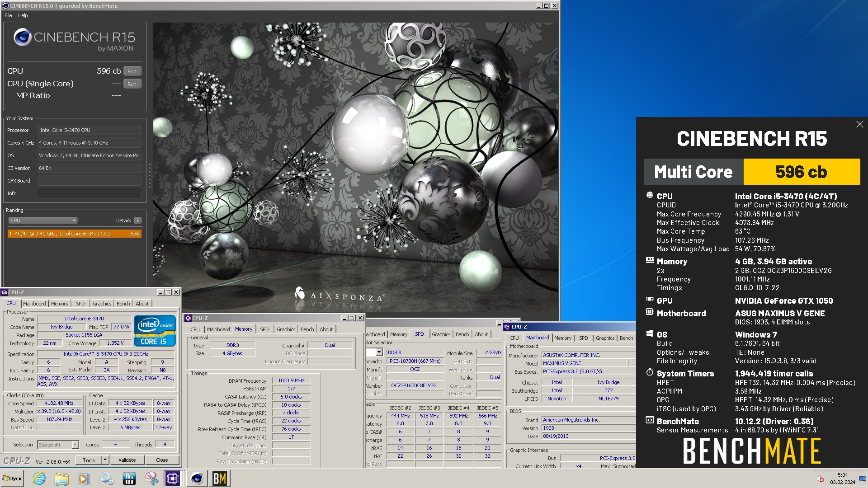This screenshot has height=488, width=868.
Task: Switch to Mainboard tab in leftmost CPU-Z window
Action: [x=34, y=304]
